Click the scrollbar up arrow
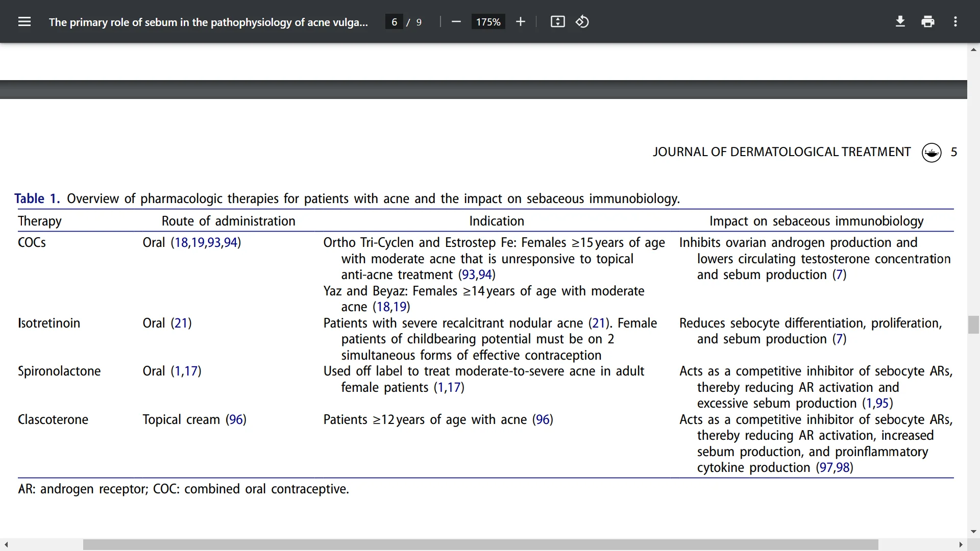Viewport: 980px width, 551px height. [973, 49]
